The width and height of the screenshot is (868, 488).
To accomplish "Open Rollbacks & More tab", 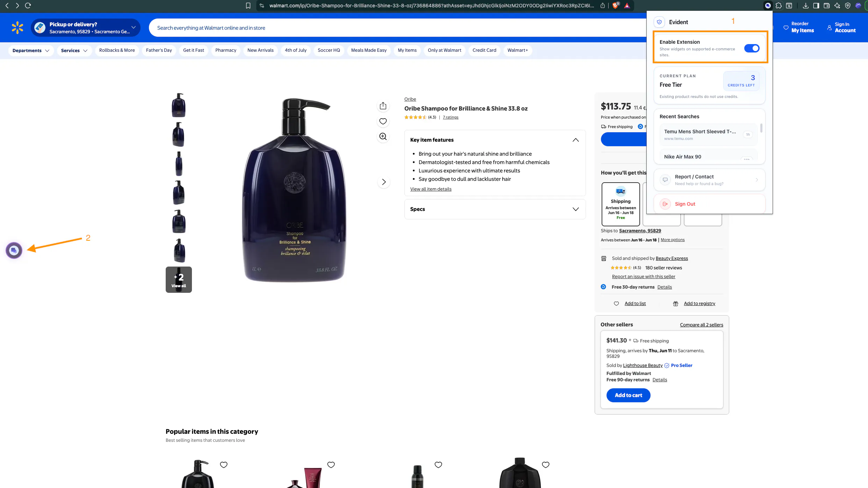I will [x=117, y=50].
